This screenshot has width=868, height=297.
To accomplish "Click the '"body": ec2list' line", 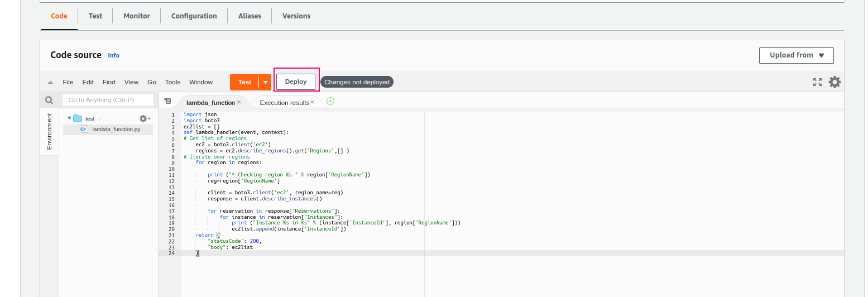I will [x=230, y=247].
